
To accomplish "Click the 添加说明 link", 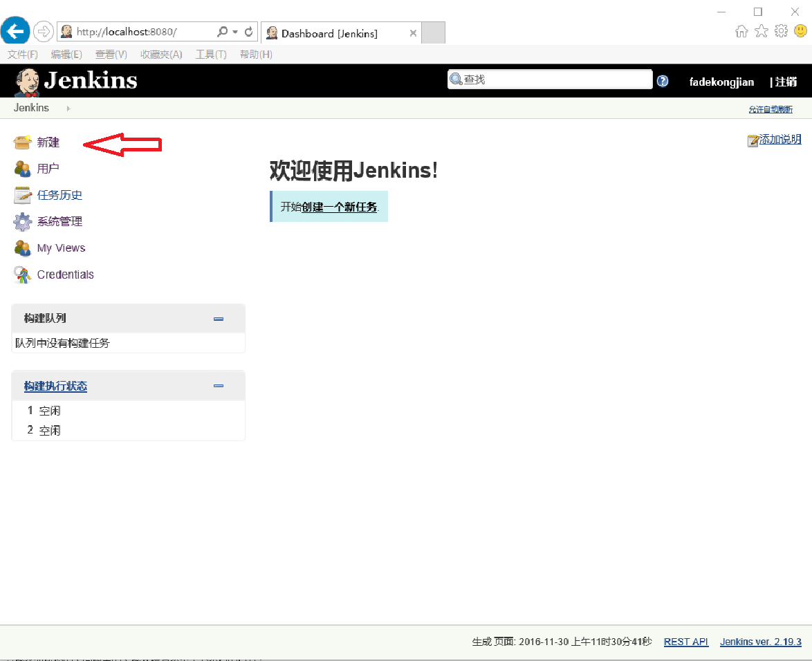I will (x=780, y=139).
